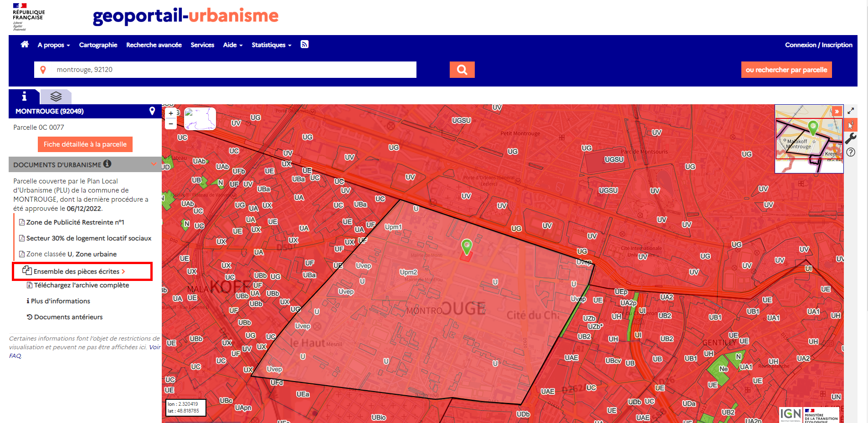Open the wrench tools menu
The image size is (868, 423).
(x=851, y=138)
